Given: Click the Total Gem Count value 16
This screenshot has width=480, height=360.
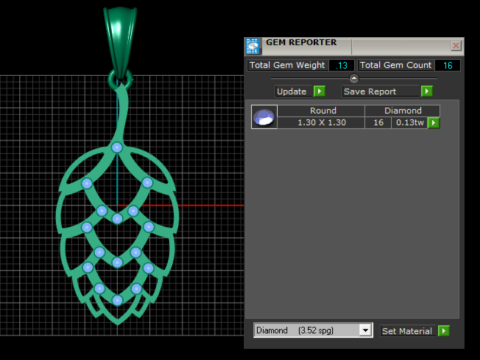Looking at the screenshot, I should tap(448, 65).
